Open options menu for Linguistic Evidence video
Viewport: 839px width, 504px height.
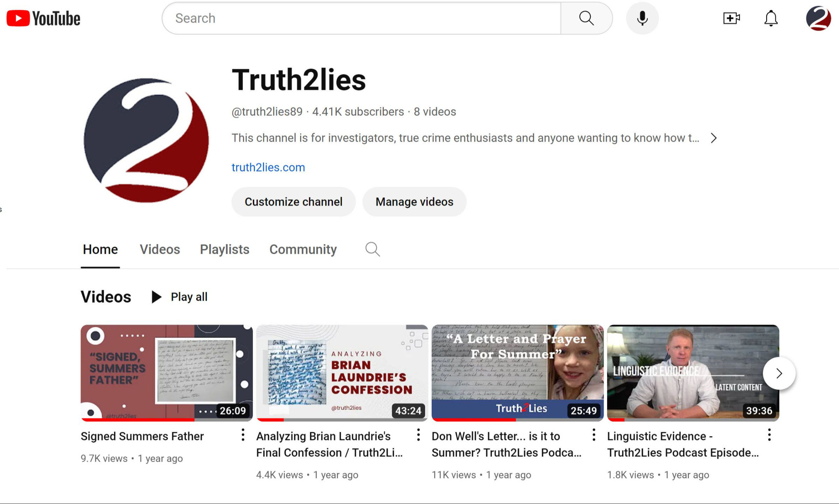[769, 435]
